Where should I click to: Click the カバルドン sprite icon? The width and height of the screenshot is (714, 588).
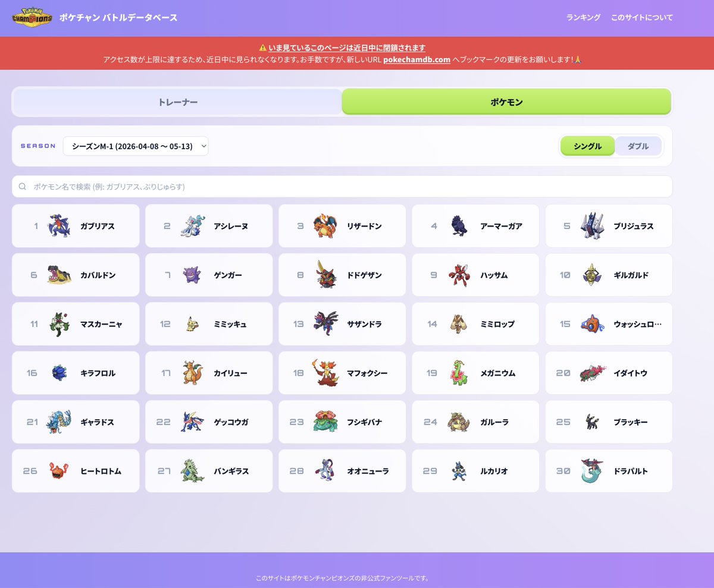[x=59, y=275]
